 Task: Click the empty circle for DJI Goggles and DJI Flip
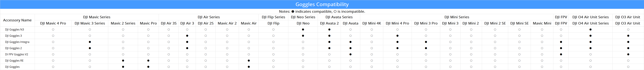pyautogui.click(x=273, y=67)
